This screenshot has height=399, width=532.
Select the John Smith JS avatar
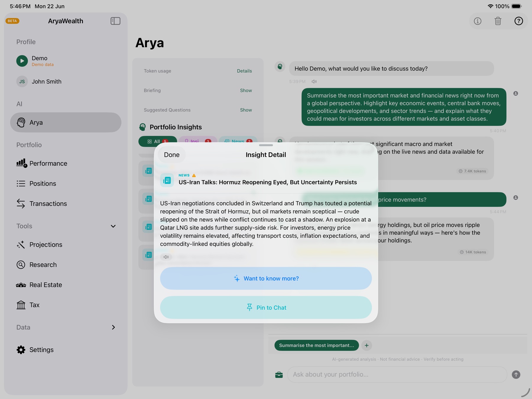pyautogui.click(x=22, y=82)
